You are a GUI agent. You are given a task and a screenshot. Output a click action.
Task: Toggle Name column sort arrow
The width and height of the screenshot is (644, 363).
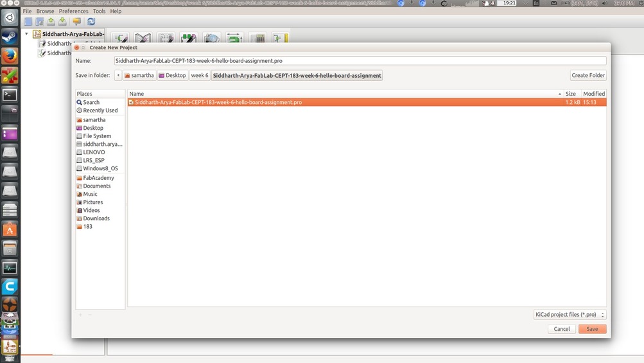click(x=559, y=94)
